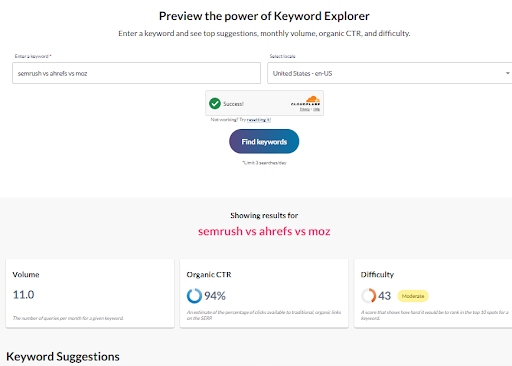Click the "Showing results for" text

click(264, 215)
